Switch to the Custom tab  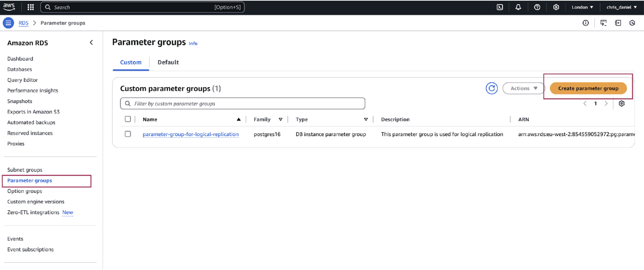pos(131,62)
